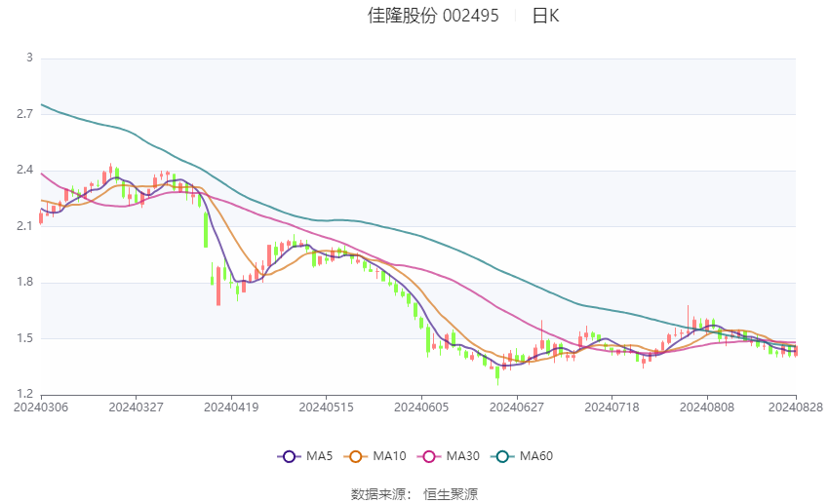
Task: Click the y-axis value 2.7
Action: point(24,114)
